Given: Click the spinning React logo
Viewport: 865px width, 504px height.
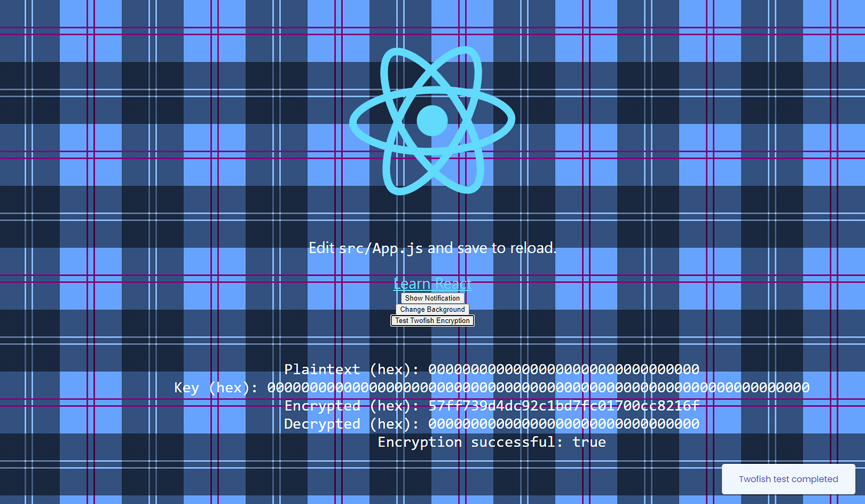Looking at the screenshot, I should coord(432,120).
